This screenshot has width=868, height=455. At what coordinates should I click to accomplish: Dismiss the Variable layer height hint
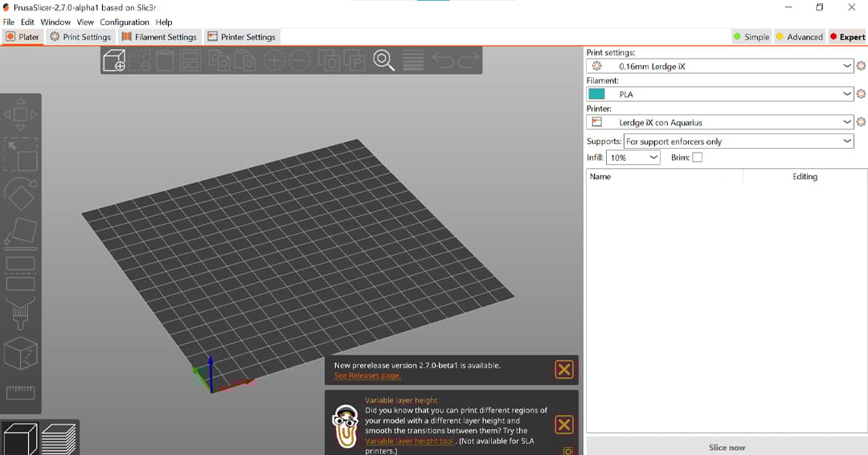pyautogui.click(x=563, y=424)
